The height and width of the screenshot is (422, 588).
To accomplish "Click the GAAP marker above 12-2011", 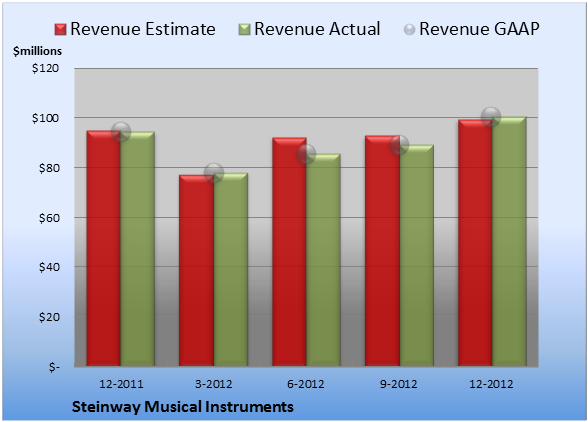I will [x=121, y=132].
